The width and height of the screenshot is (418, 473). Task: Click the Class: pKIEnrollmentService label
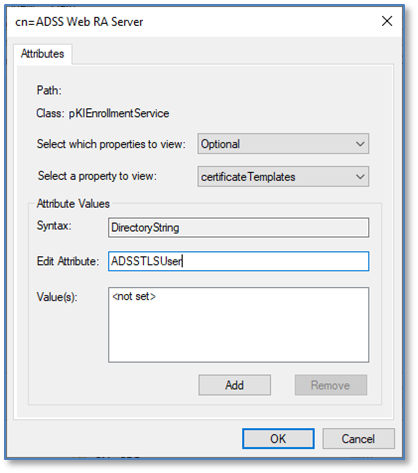pos(103,113)
